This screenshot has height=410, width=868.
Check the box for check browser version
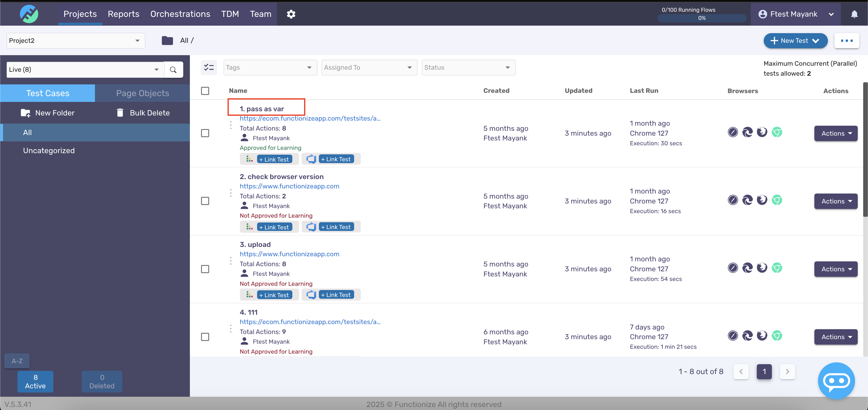205,201
